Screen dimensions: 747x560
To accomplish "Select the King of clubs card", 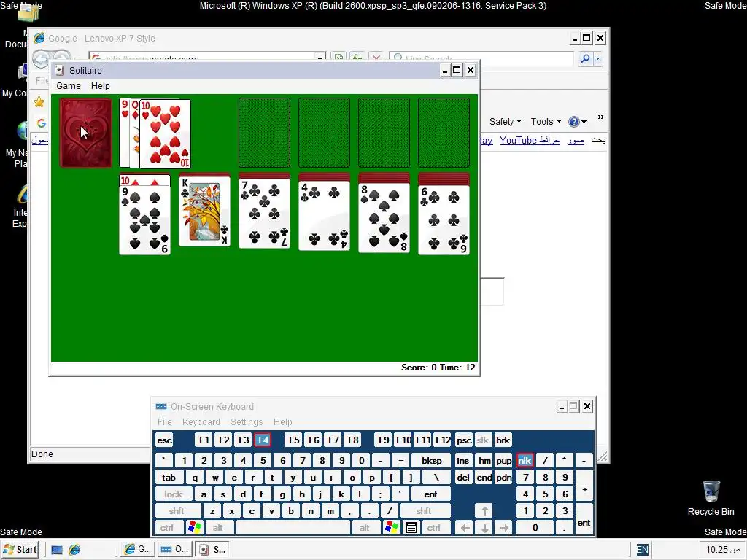I will pyautogui.click(x=204, y=211).
